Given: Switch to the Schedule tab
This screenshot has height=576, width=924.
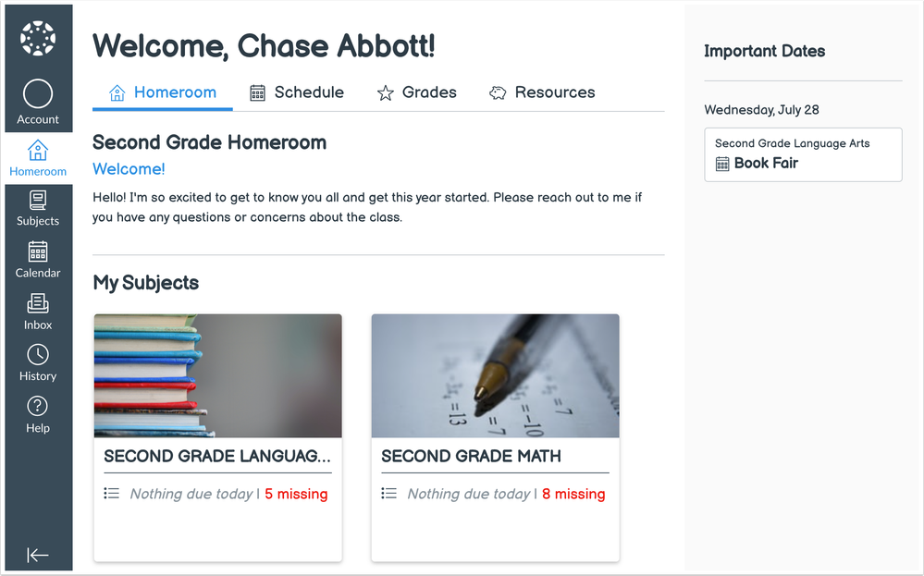Looking at the screenshot, I should 297,92.
